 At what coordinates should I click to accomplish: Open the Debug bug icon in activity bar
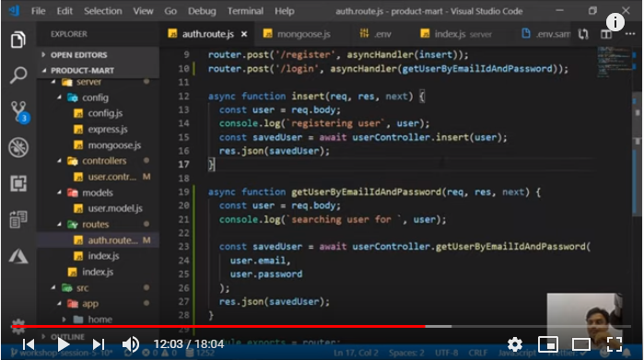point(18,147)
